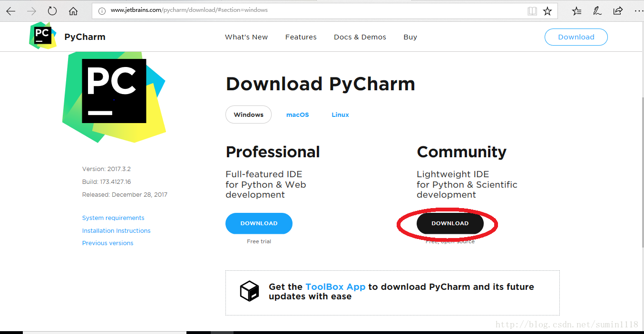
Task: Click the web notes pen icon
Action: [597, 11]
